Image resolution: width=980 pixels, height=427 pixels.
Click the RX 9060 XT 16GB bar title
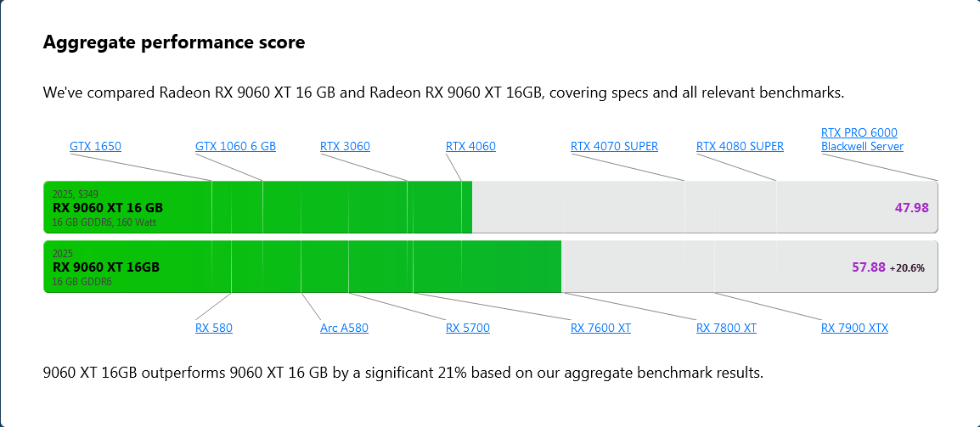click(105, 267)
